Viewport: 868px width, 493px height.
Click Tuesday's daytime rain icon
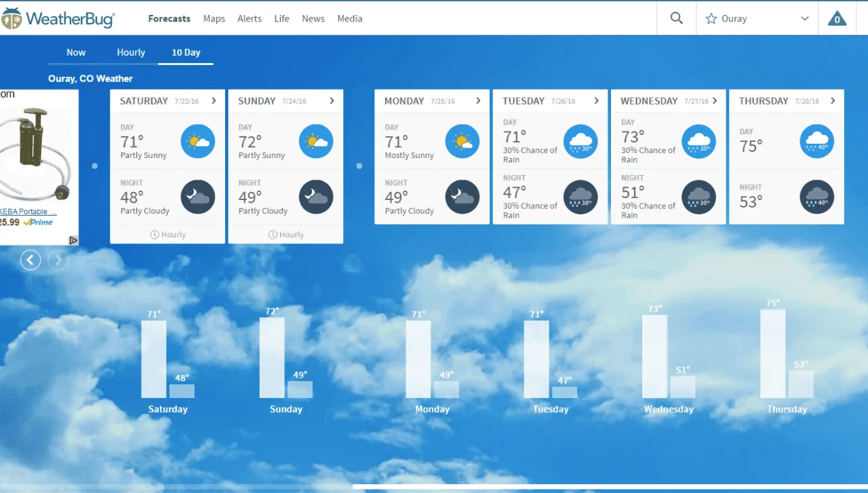(x=580, y=142)
